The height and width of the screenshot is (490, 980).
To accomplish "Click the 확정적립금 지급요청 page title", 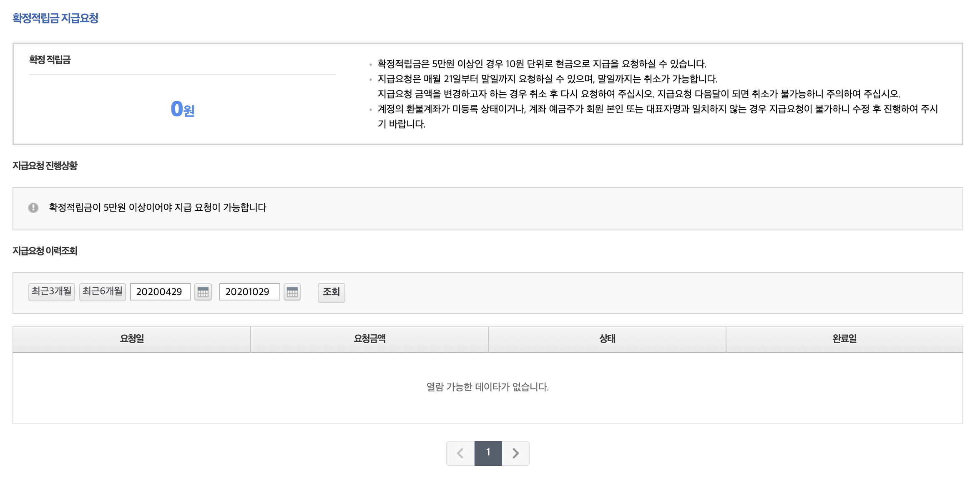I will pyautogui.click(x=55, y=18).
